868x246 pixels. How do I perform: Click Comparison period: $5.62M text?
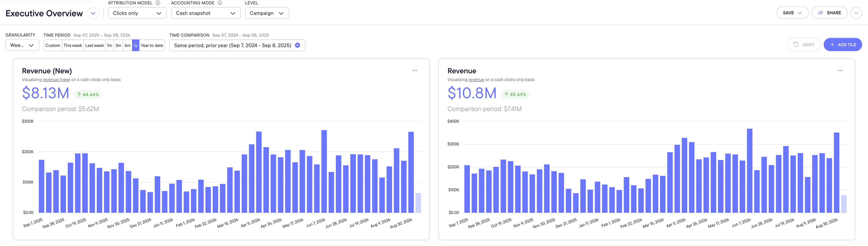click(60, 109)
